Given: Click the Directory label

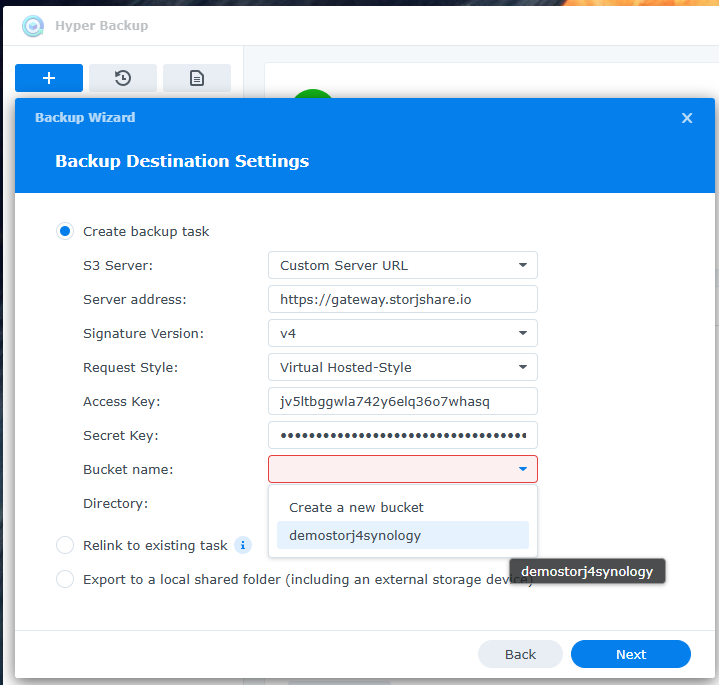Looking at the screenshot, I should click(116, 503).
